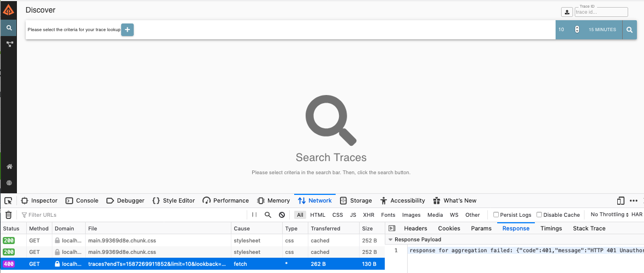The height and width of the screenshot is (273, 644).
Task: Focus the Trace ID input field
Action: [601, 12]
